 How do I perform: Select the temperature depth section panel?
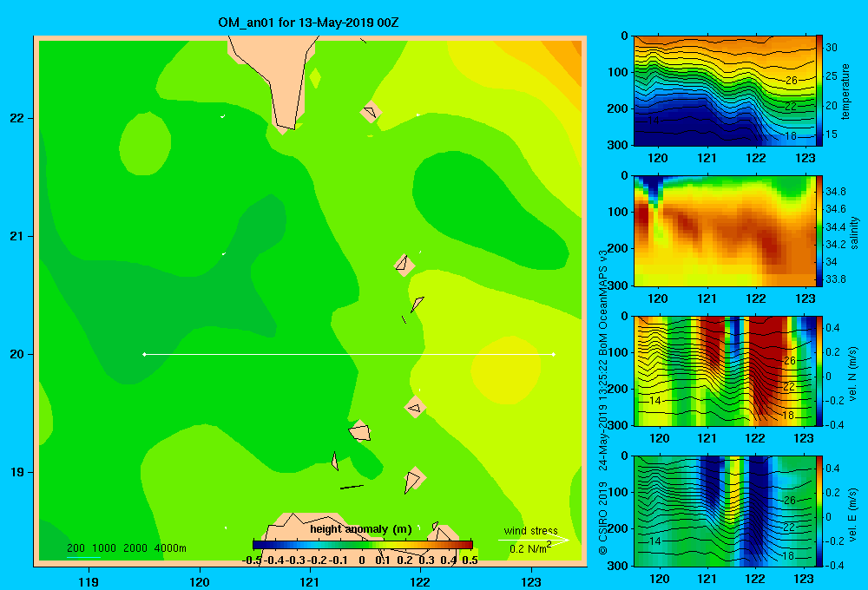(x=724, y=91)
